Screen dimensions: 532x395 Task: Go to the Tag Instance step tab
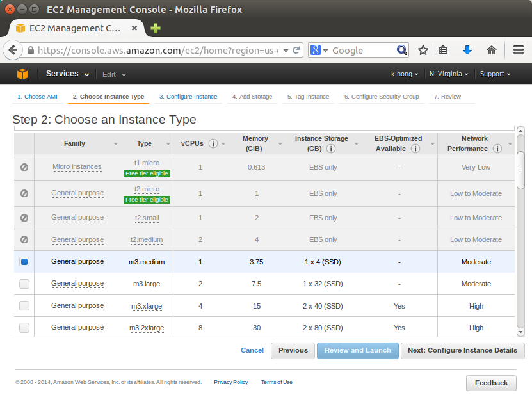pos(308,97)
